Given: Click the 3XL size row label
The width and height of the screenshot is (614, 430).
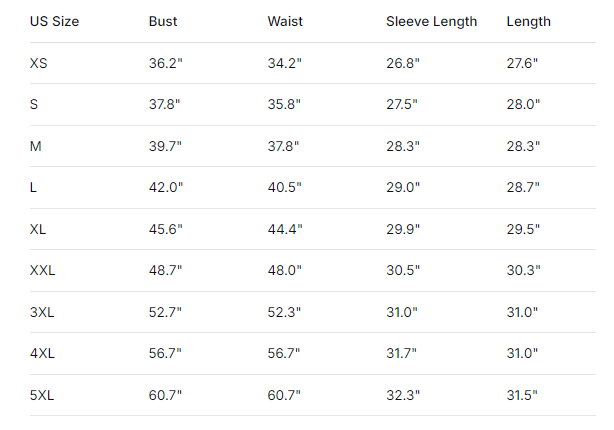Looking at the screenshot, I should 42,312.
